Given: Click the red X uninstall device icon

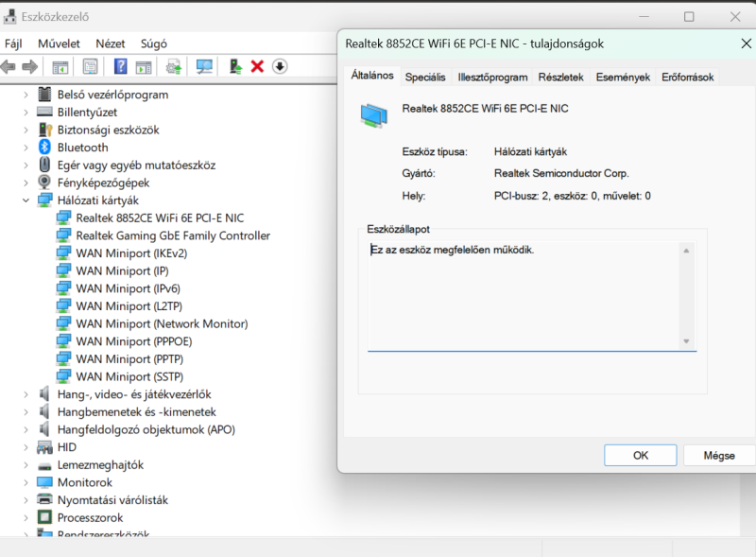Looking at the screenshot, I should (x=257, y=66).
